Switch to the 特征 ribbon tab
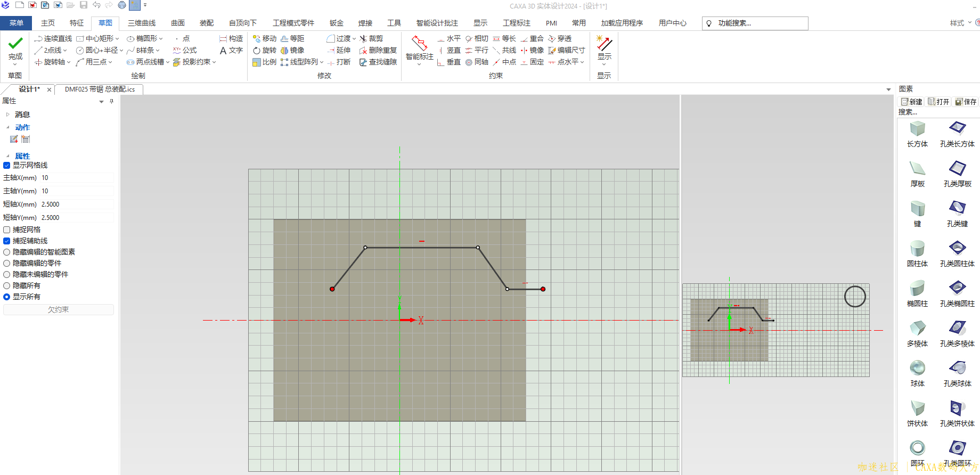 coord(77,23)
